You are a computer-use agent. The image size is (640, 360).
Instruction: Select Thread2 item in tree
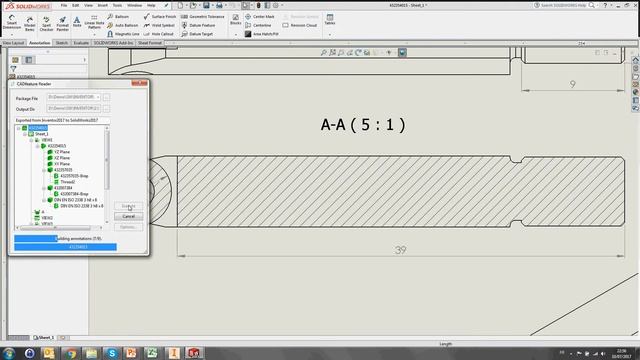click(67, 182)
